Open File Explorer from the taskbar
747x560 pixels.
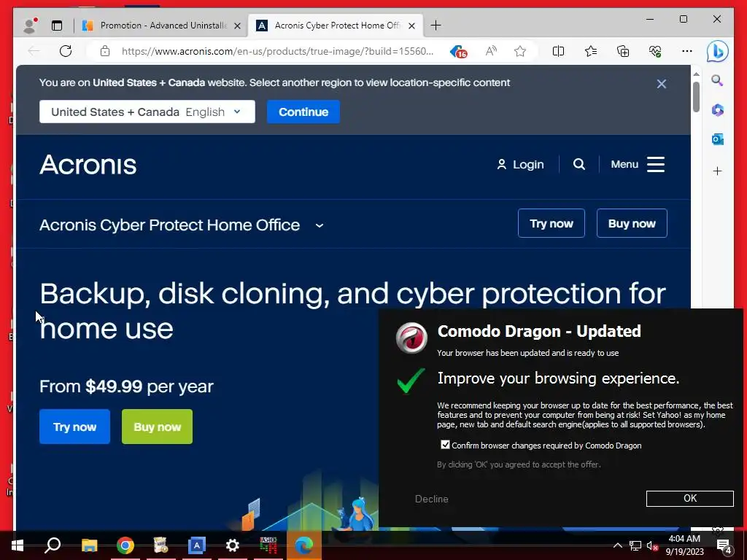(89, 545)
